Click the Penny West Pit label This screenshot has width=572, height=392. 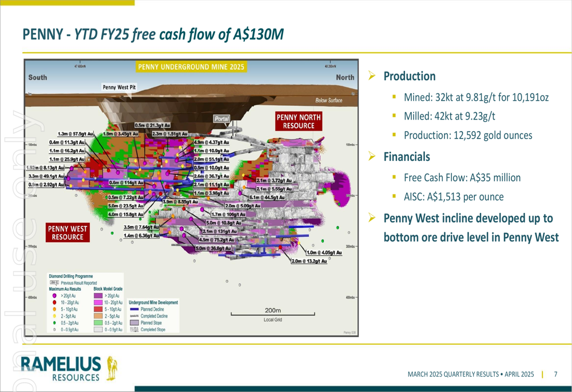pos(119,87)
